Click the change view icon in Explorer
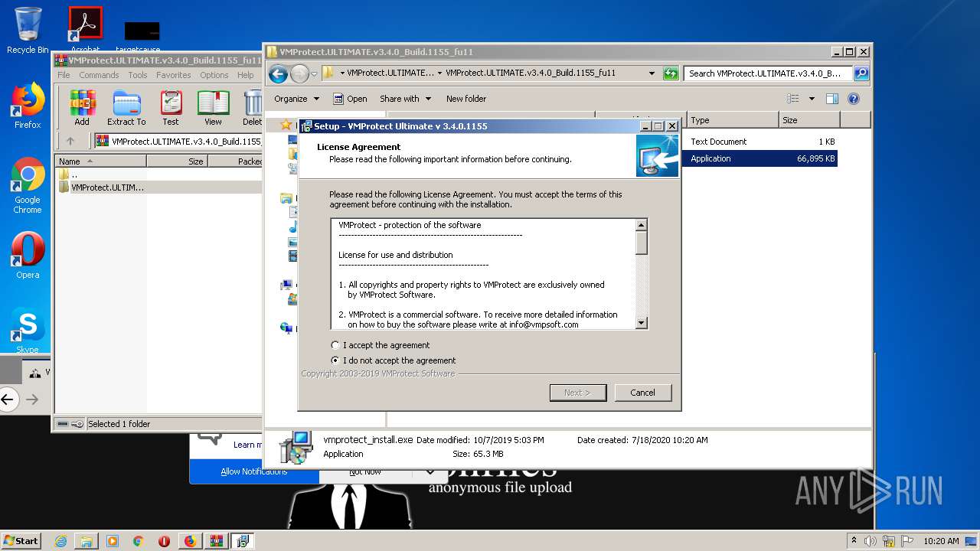Image resolution: width=980 pixels, height=551 pixels. [793, 99]
